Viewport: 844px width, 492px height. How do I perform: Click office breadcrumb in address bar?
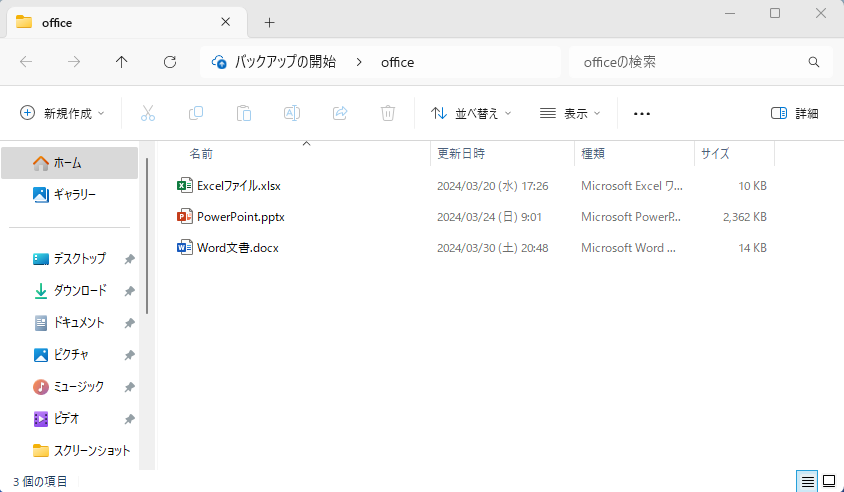(397, 62)
